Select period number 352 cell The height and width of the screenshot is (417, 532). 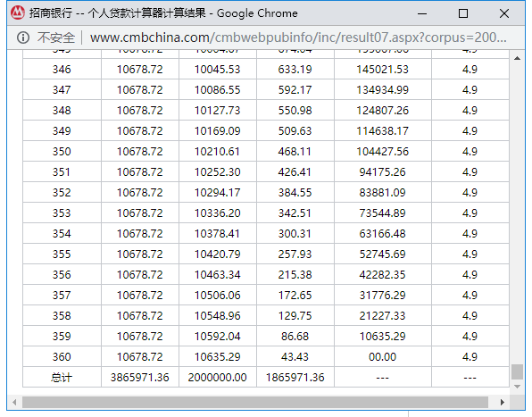click(x=62, y=192)
